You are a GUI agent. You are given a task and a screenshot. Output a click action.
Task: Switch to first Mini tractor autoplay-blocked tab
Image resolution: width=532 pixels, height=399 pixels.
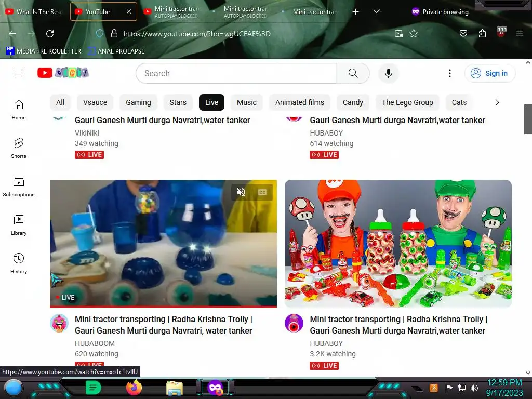[x=171, y=11]
